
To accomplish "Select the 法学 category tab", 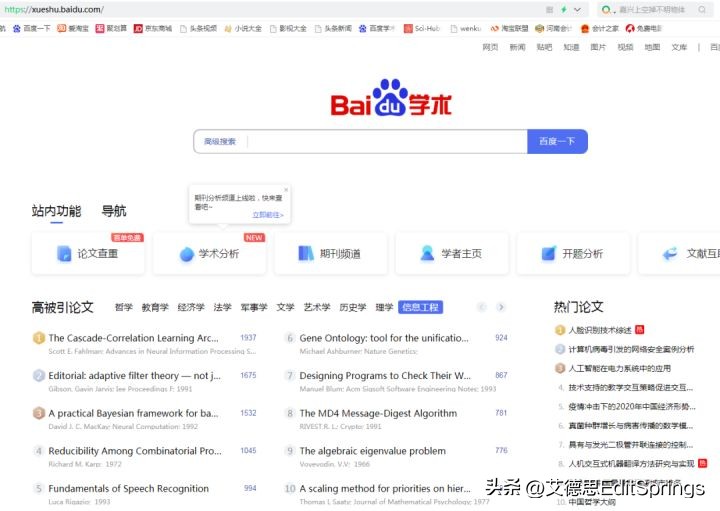I will pyautogui.click(x=222, y=307).
